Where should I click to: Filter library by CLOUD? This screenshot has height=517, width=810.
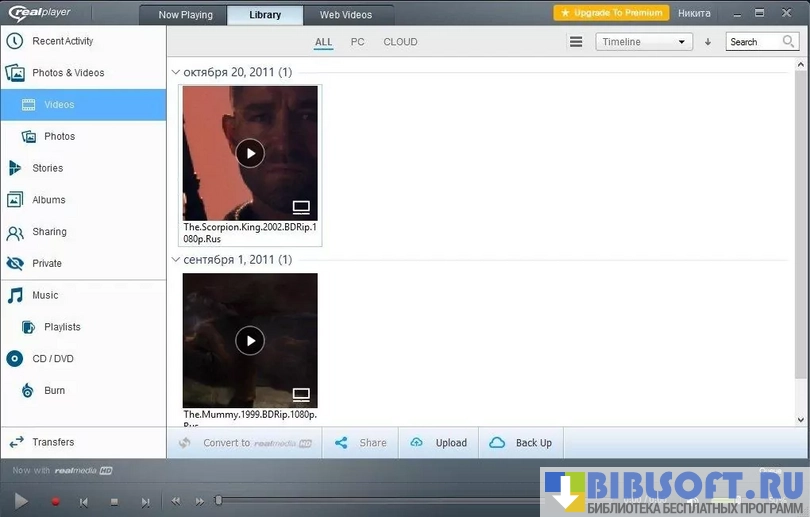pos(400,42)
